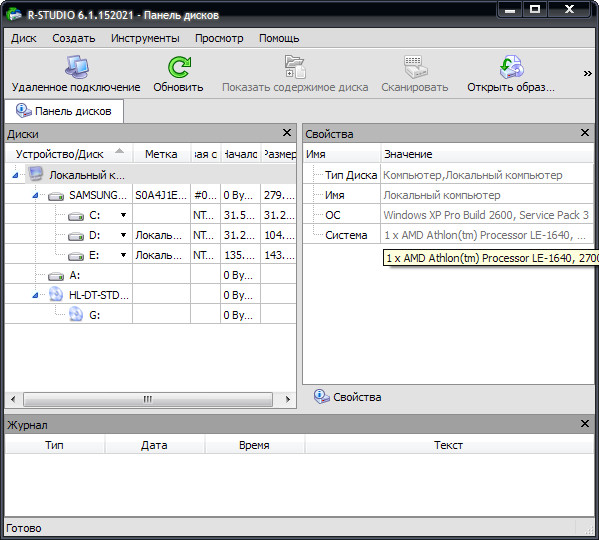The image size is (599, 540).
Task: Switch to the Панель дисков tab
Action: click(x=64, y=111)
